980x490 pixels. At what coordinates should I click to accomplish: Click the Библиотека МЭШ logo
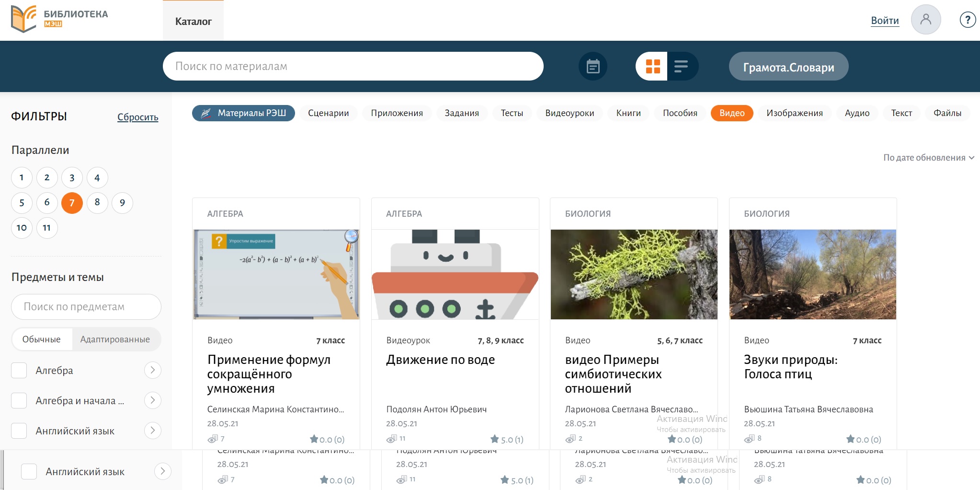[x=59, y=19]
